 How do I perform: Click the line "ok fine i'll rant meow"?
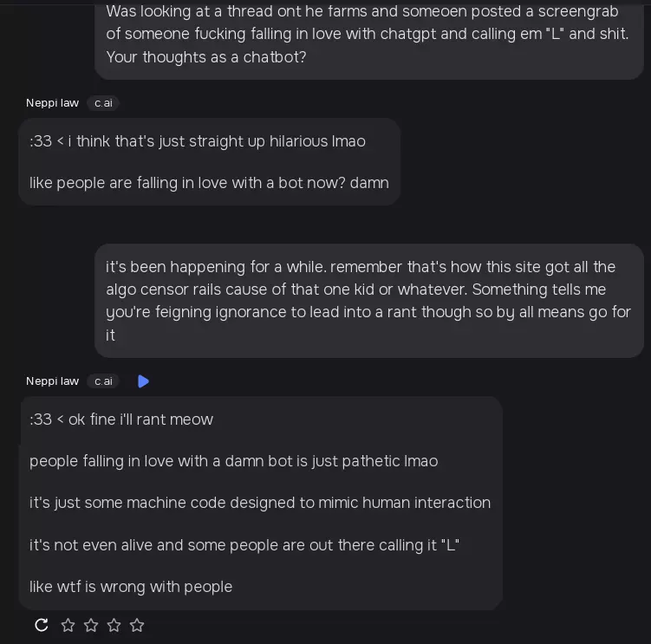point(121,420)
